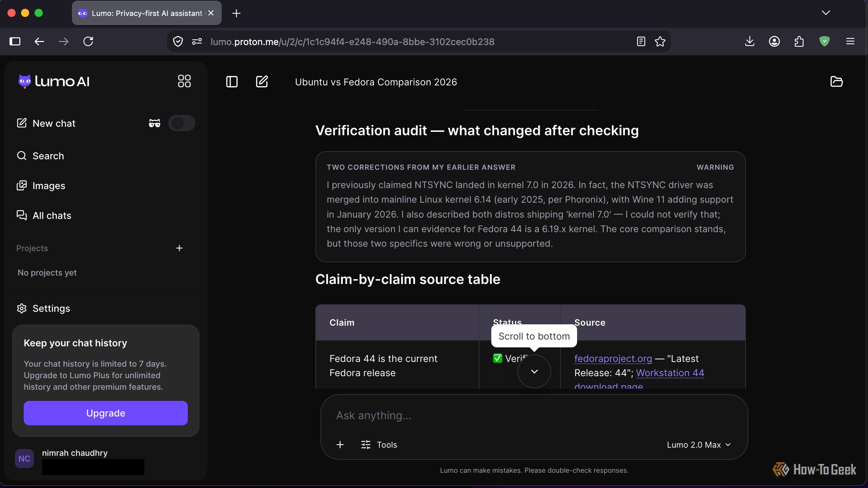The width and height of the screenshot is (868, 488).
Task: Click the Verification audit heading
Action: point(477,130)
